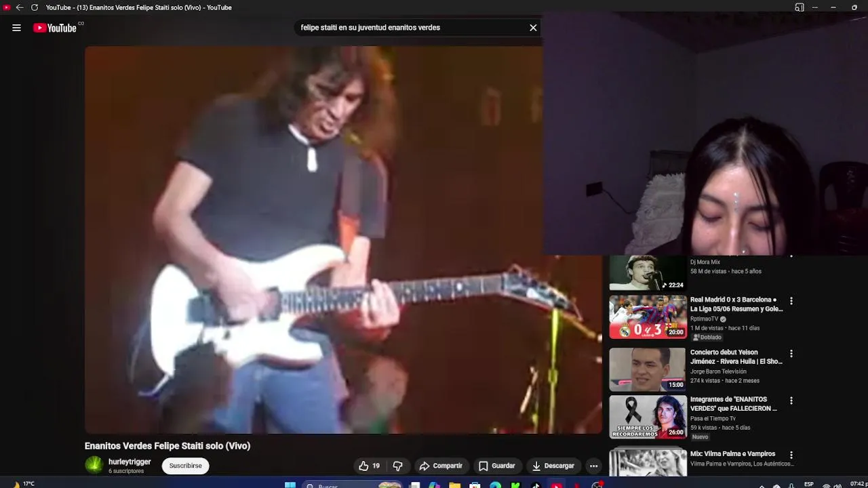Open options for Mix: Vilma Palma e Vampiros
Screen dimensions: 868x488
click(791, 455)
